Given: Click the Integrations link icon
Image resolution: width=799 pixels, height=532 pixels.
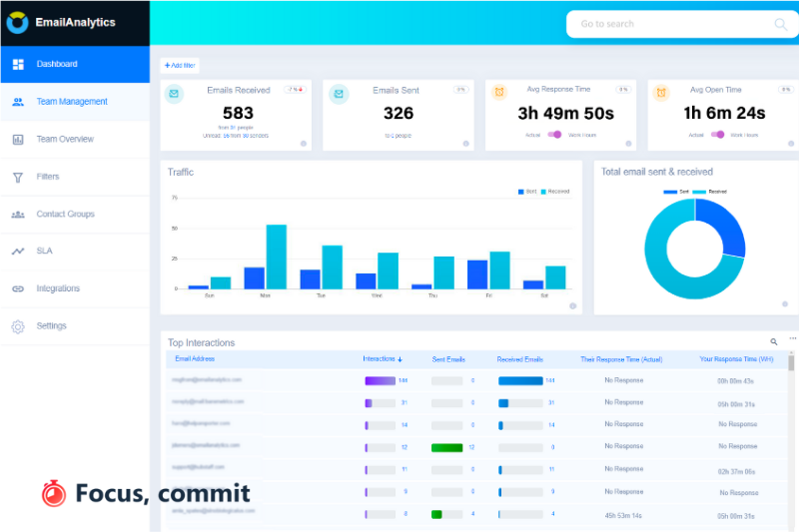Looking at the screenshot, I should pos(18,288).
